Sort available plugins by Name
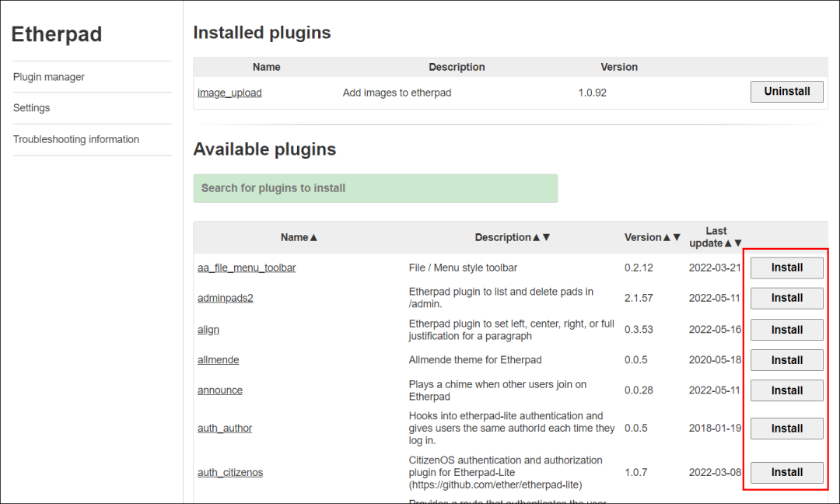840x504 pixels. coord(299,237)
